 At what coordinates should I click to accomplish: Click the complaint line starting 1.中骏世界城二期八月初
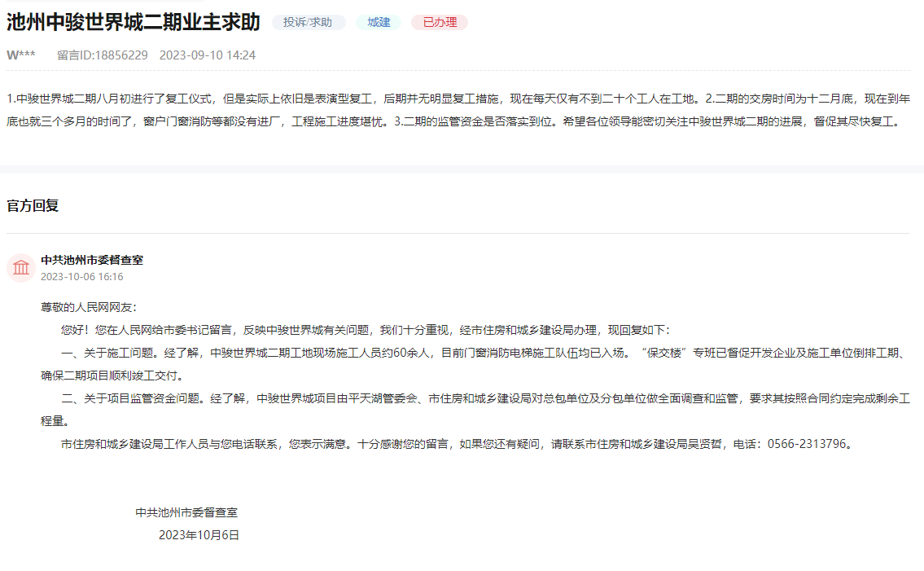tap(458, 99)
